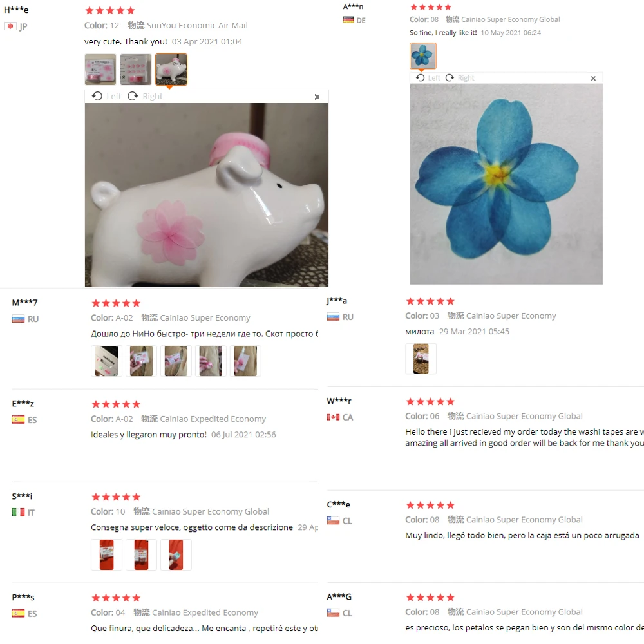Open first red photo in S***i's review
The image size is (644, 644).
(x=106, y=555)
